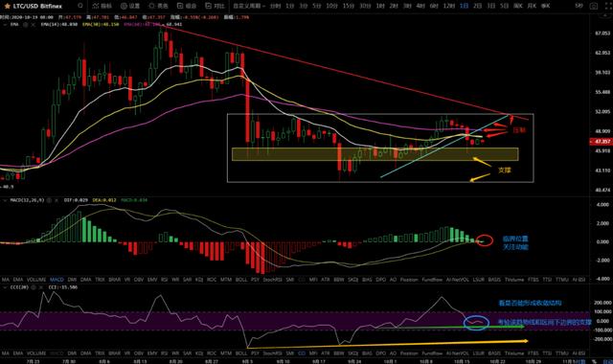Select the 12时 timeframe

pos(449,6)
